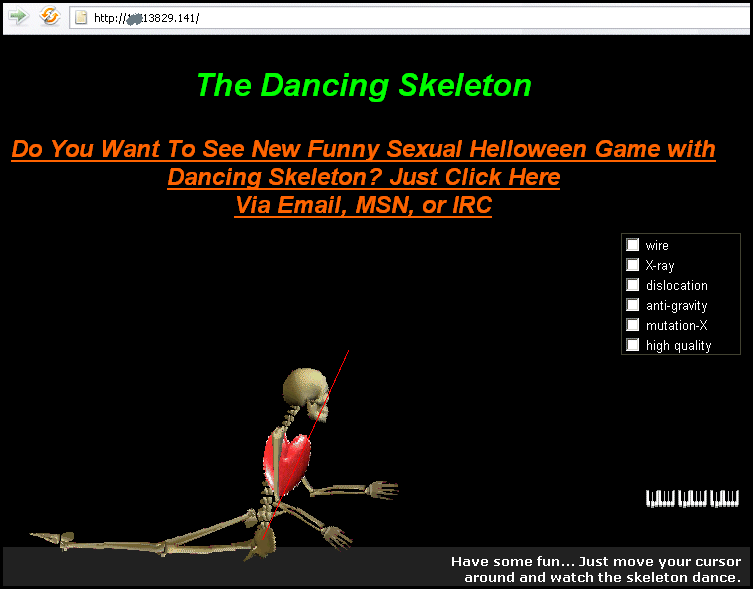Click 'Have some fun...' instruction text
Image resolution: width=753 pixels, height=589 pixels.
click(x=596, y=569)
